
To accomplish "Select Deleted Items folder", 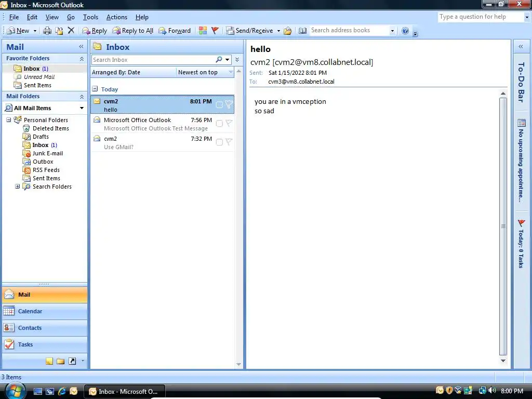I will pyautogui.click(x=50, y=128).
